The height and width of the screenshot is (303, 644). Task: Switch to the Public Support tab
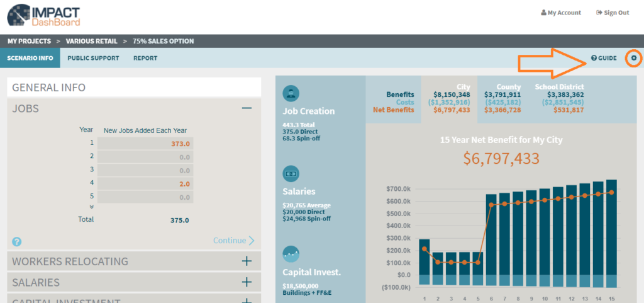click(93, 58)
